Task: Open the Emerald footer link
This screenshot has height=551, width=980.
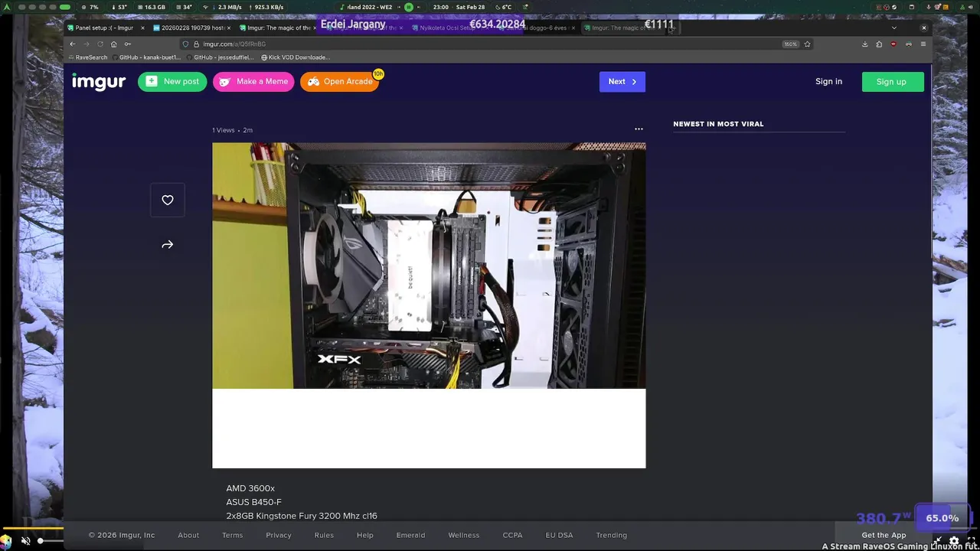Action: coord(410,535)
